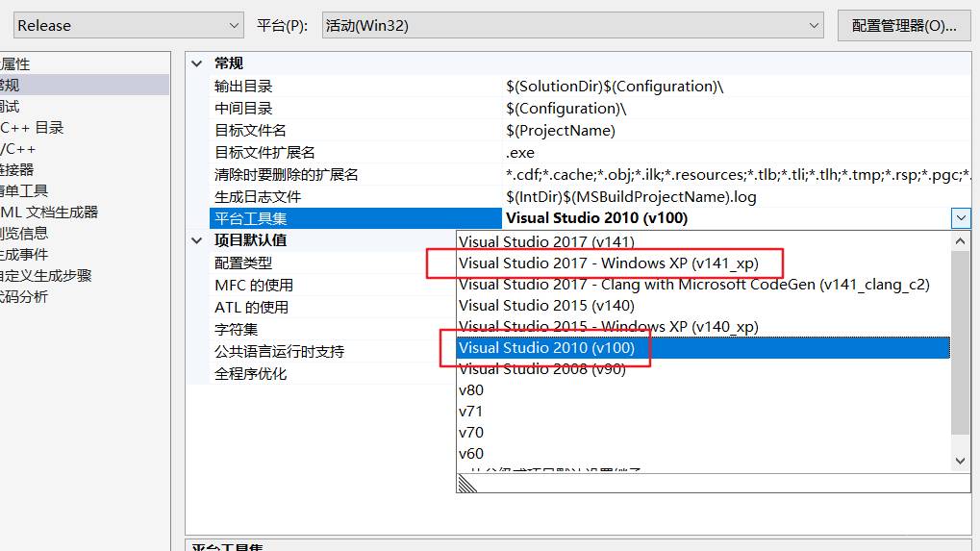Choose Visual Studio 2015 (v140) toolset
Viewport: 980px width, 551px height.
click(703, 306)
